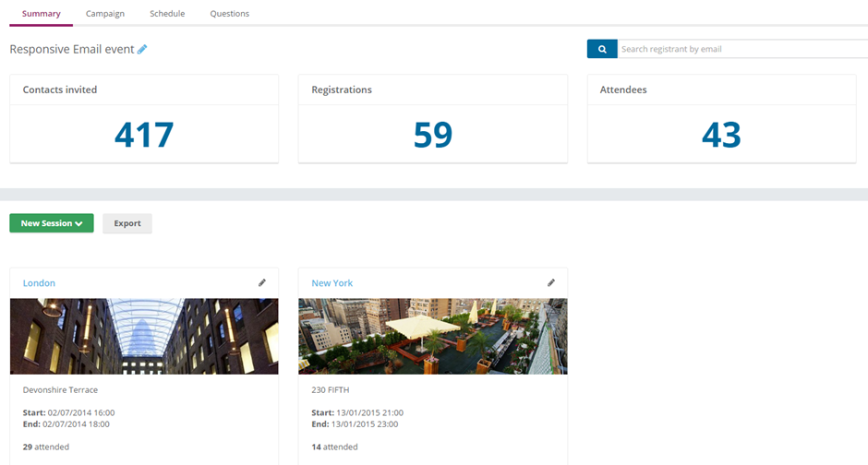Focus the Search registrant by email field
Screen dimensions: 868x465
click(742, 49)
